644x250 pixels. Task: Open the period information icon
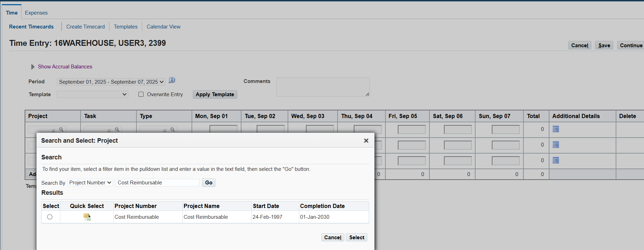[x=172, y=81]
